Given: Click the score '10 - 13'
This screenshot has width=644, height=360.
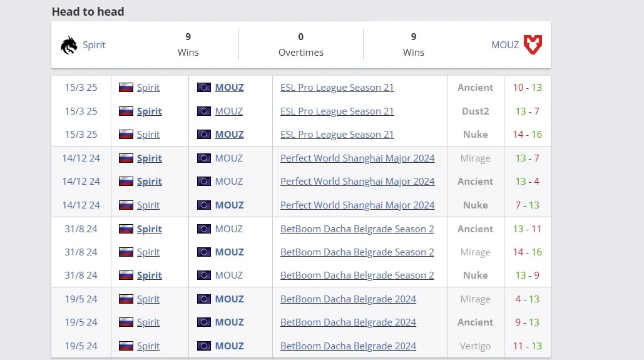Looking at the screenshot, I should pos(528,88).
